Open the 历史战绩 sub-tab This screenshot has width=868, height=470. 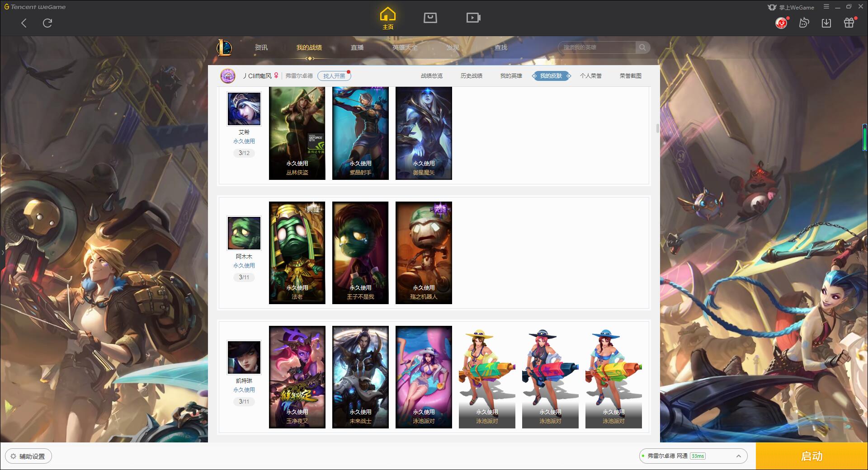coord(472,76)
